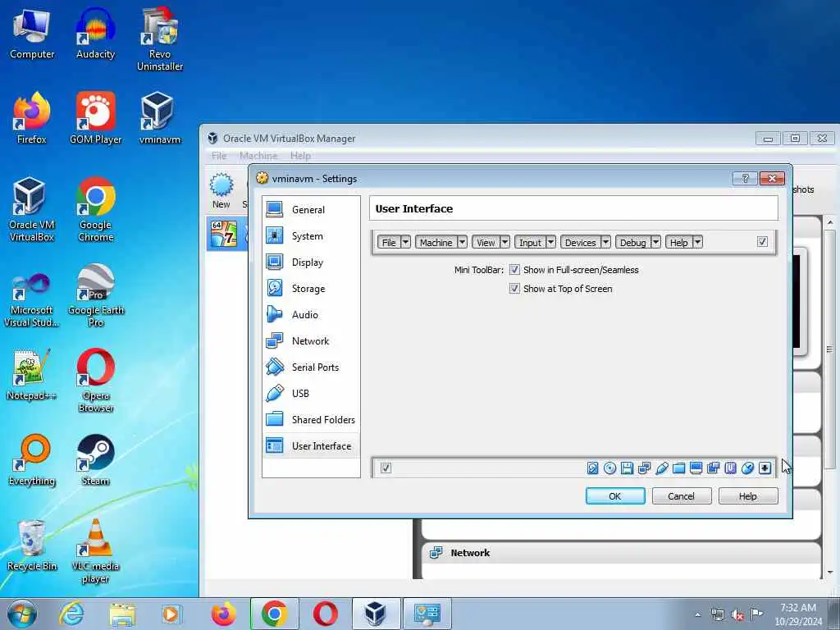Click the settings dialog help question-mark icon
Image resolution: width=840 pixels, height=630 pixels.
(745, 178)
